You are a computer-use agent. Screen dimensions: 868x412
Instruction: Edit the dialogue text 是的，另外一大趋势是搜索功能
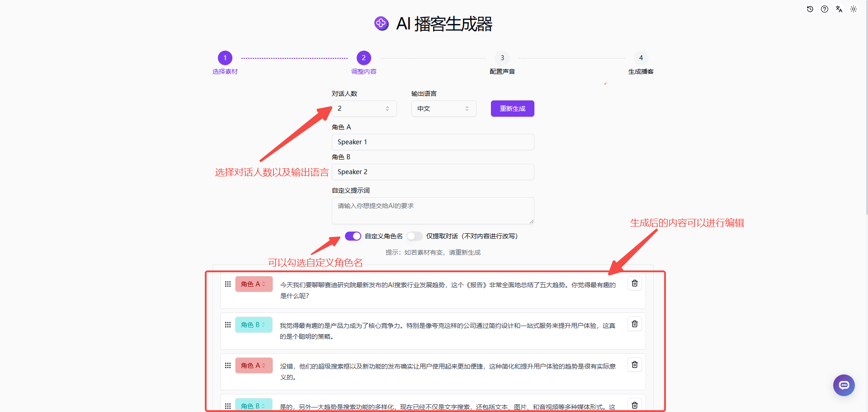[448, 407]
